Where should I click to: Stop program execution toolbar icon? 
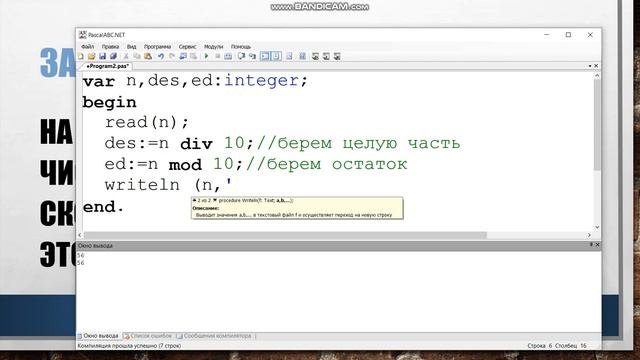click(218, 56)
